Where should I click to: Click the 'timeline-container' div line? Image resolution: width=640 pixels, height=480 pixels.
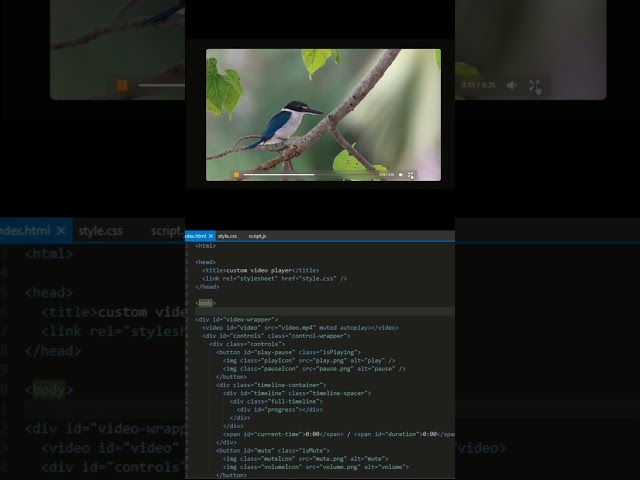coord(271,385)
